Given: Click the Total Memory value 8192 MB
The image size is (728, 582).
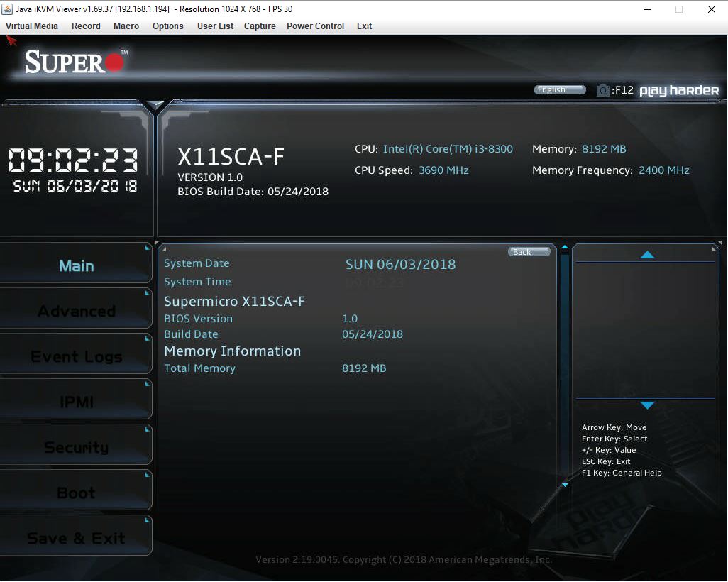Looking at the screenshot, I should point(364,368).
